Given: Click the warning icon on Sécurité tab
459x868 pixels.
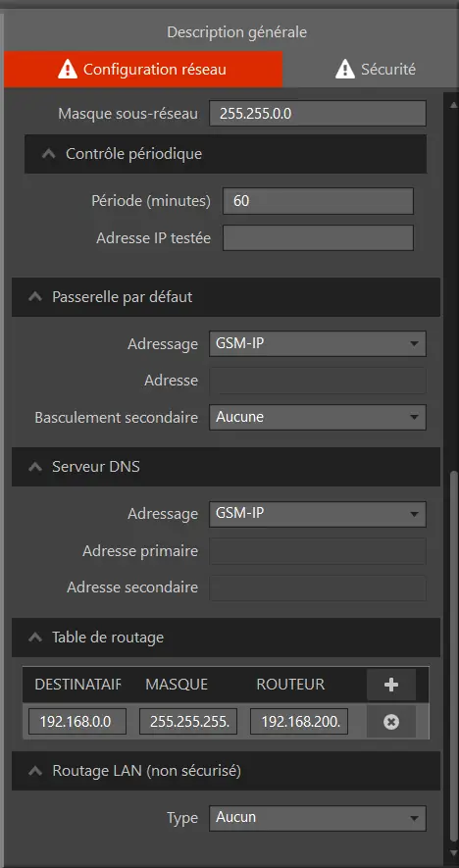Looking at the screenshot, I should pyautogui.click(x=345, y=70).
